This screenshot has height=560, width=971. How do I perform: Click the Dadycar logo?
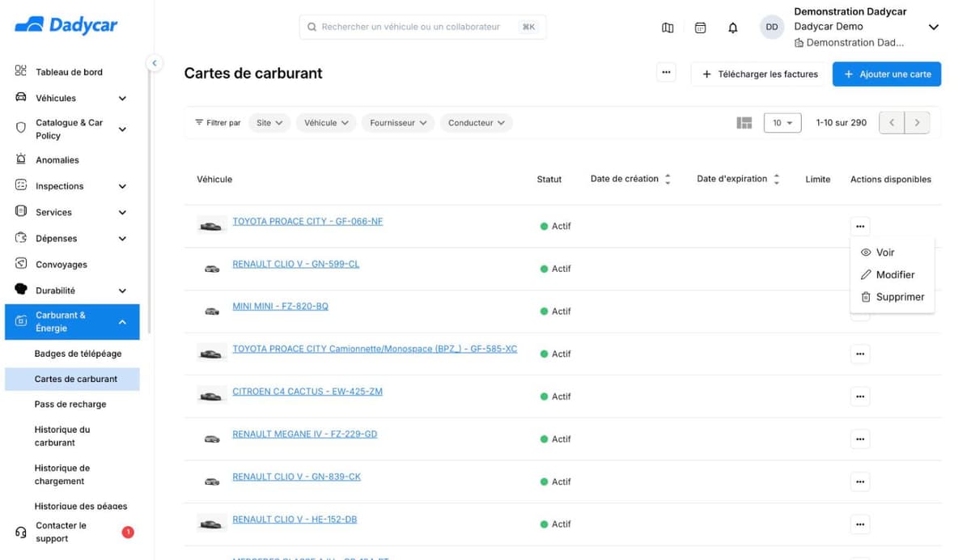tap(66, 25)
